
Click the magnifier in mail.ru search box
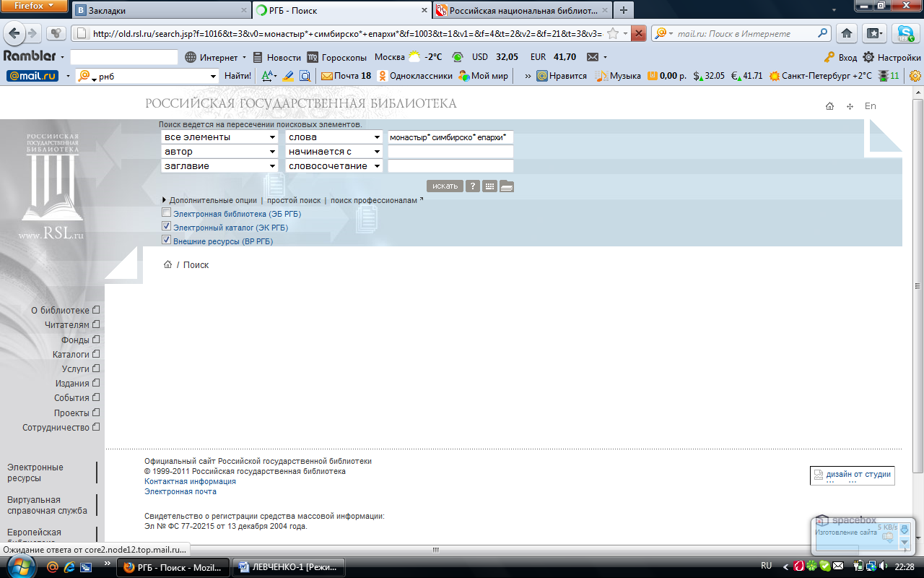coord(823,33)
